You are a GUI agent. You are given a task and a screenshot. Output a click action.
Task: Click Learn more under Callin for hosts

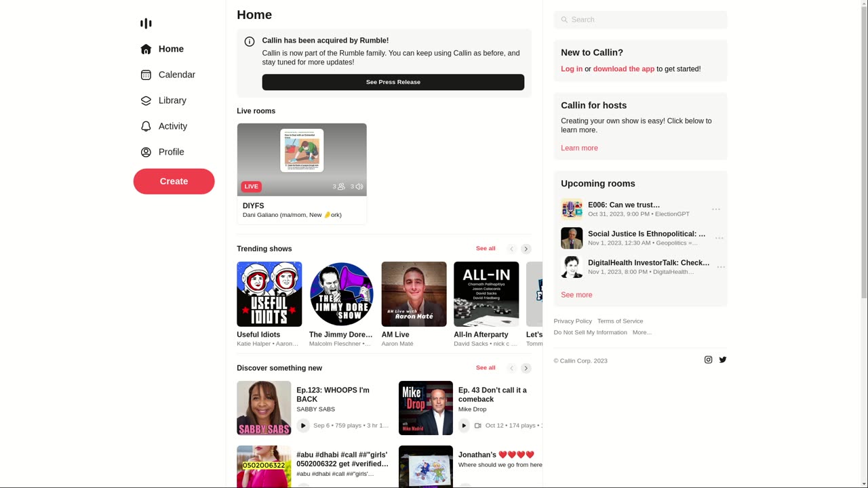(579, 148)
